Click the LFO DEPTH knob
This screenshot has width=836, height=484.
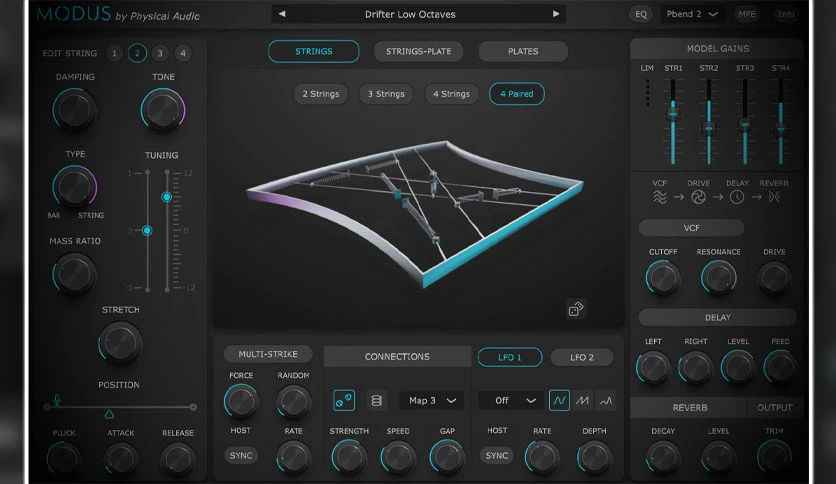[594, 457]
